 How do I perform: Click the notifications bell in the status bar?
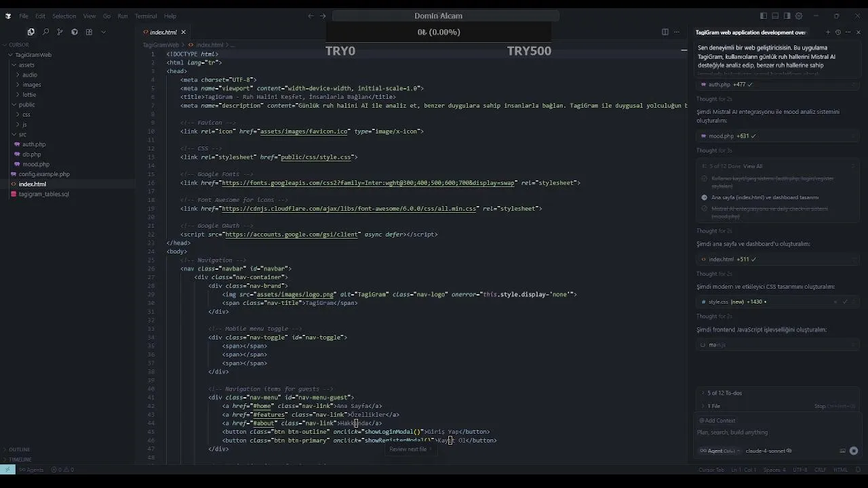pos(859,470)
